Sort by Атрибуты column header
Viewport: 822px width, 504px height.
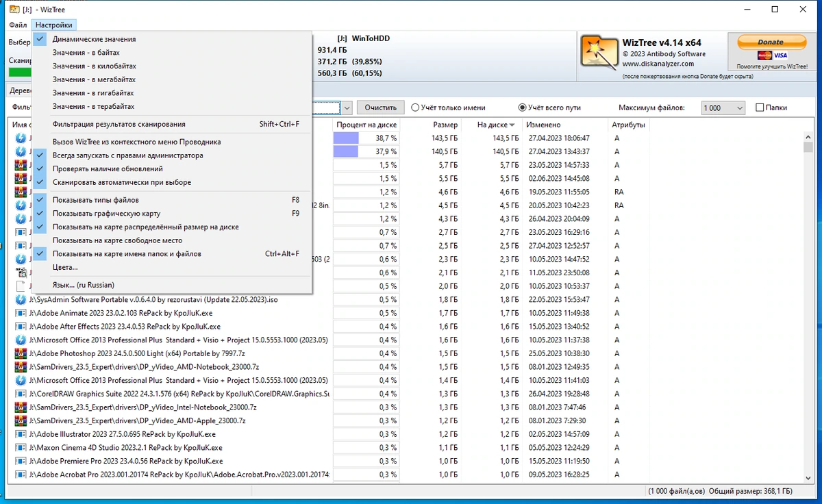point(627,125)
